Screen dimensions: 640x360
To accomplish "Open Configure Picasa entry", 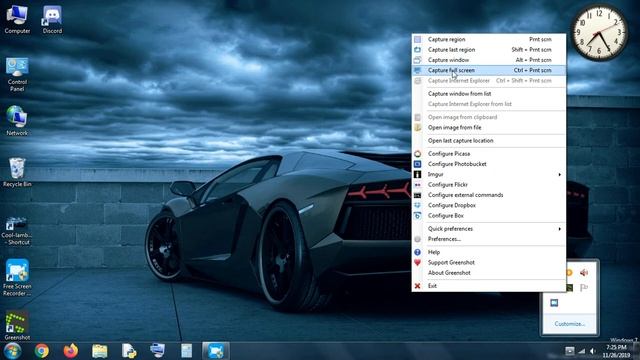I will (x=489, y=153).
